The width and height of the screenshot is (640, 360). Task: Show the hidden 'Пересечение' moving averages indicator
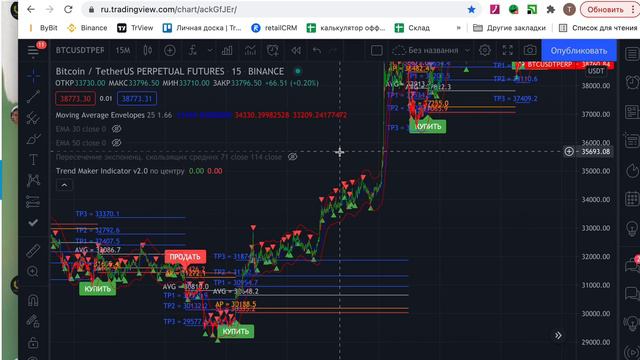point(293,157)
